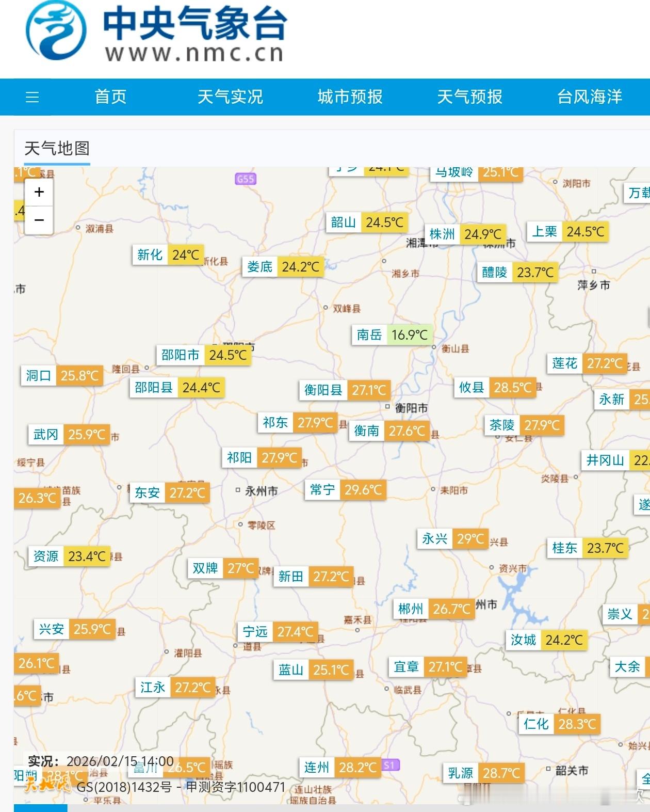This screenshot has width=650, height=812.
Task: Click the G55 highway shield
Action: [x=246, y=179]
